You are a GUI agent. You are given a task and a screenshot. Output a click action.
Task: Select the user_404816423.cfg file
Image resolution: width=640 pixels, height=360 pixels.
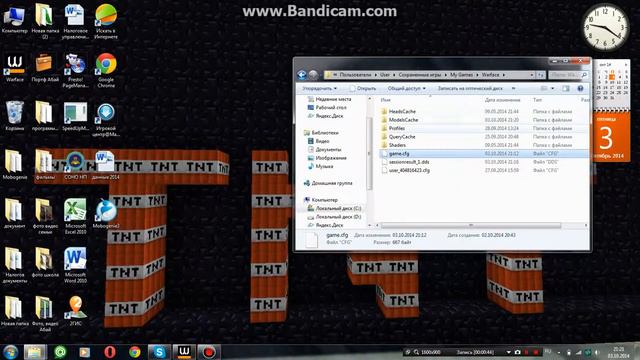tap(484, 170)
